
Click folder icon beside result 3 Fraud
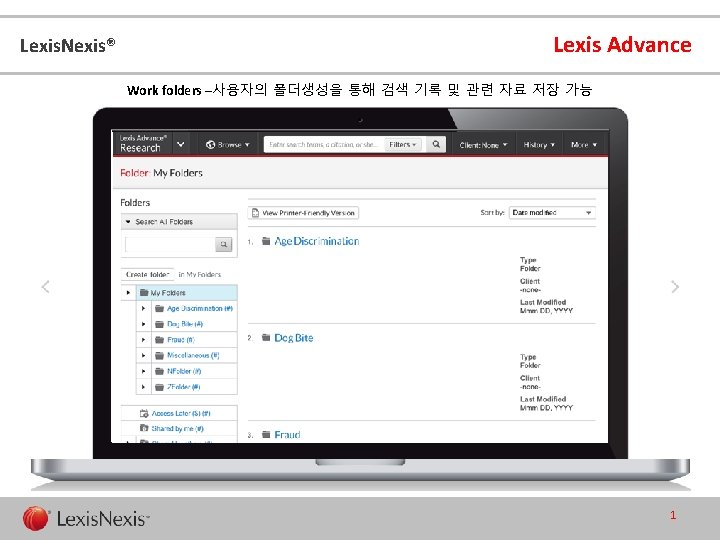click(266, 434)
